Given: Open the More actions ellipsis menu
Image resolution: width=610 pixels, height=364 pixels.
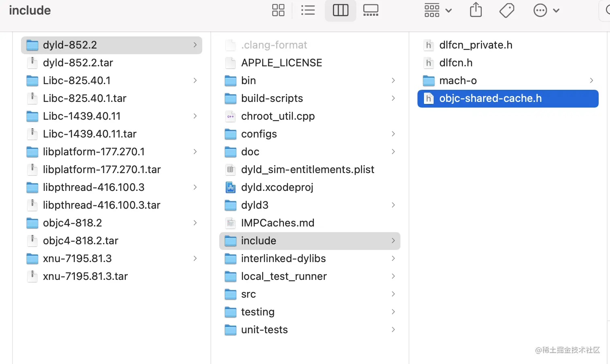Looking at the screenshot, I should point(546,10).
